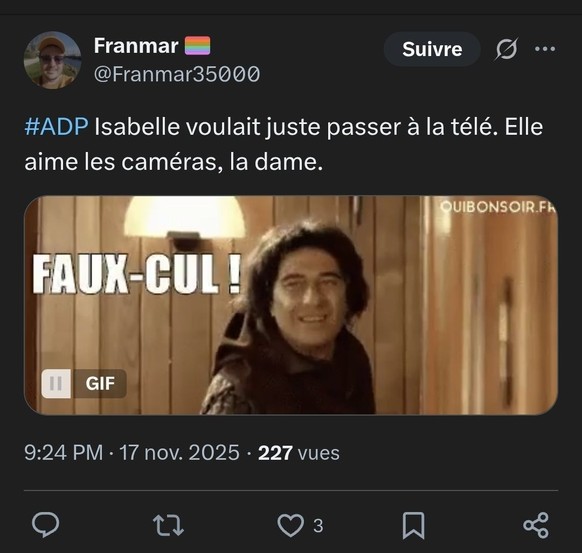The height and width of the screenshot is (553, 582).
Task: Open the @Franmar35000 handle
Action: click(x=177, y=74)
